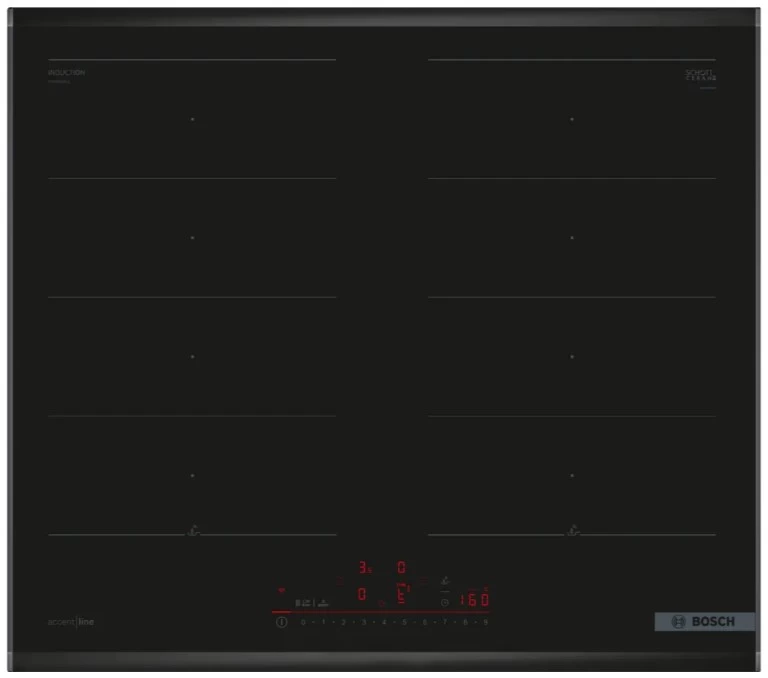This screenshot has height=678, width=768.
Task: Set power level 9 on slider
Action: [x=486, y=622]
